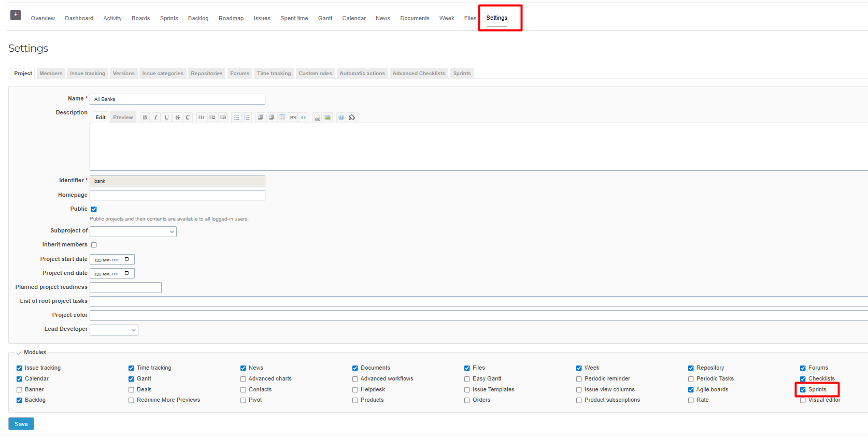Switch to the Members settings tab
The image size is (868, 439).
click(51, 74)
